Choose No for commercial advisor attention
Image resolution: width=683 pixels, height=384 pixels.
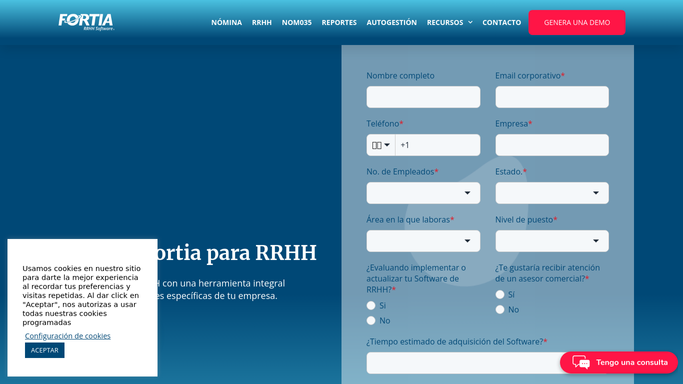pos(500,310)
